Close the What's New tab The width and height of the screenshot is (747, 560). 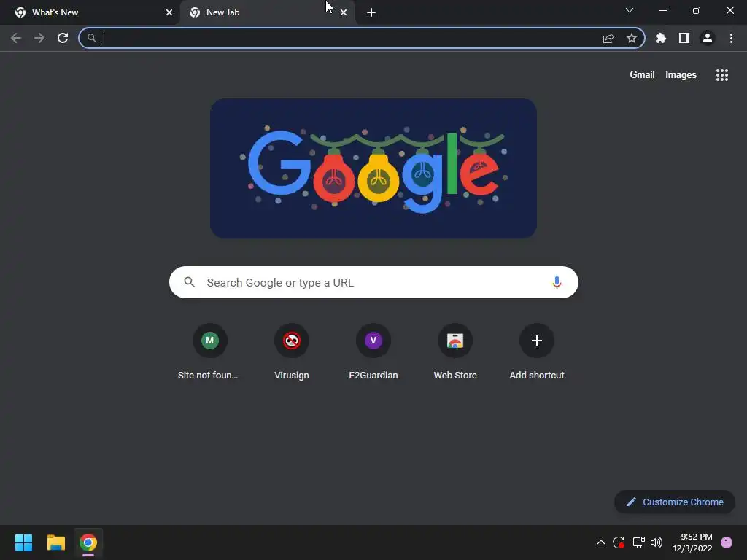click(x=169, y=12)
